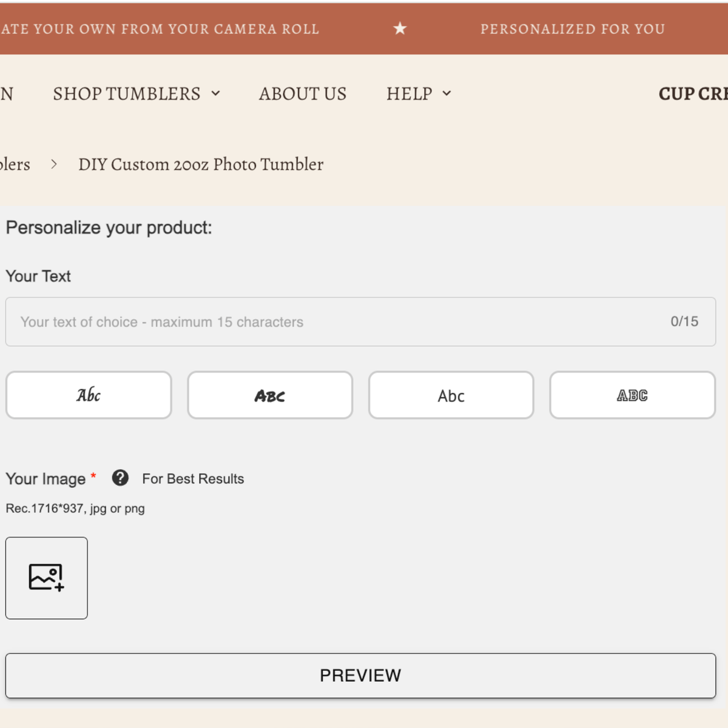
Task: Upload an image via add-photo icon
Action: point(47,578)
